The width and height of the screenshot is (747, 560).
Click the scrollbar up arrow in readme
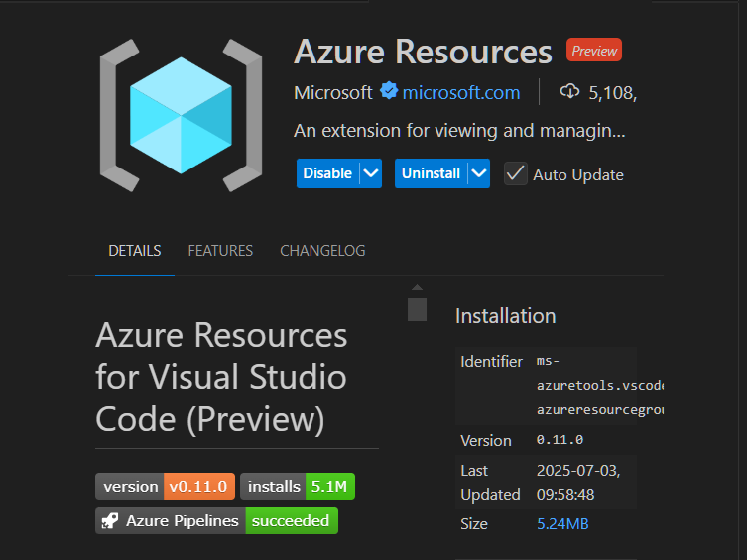(417, 287)
